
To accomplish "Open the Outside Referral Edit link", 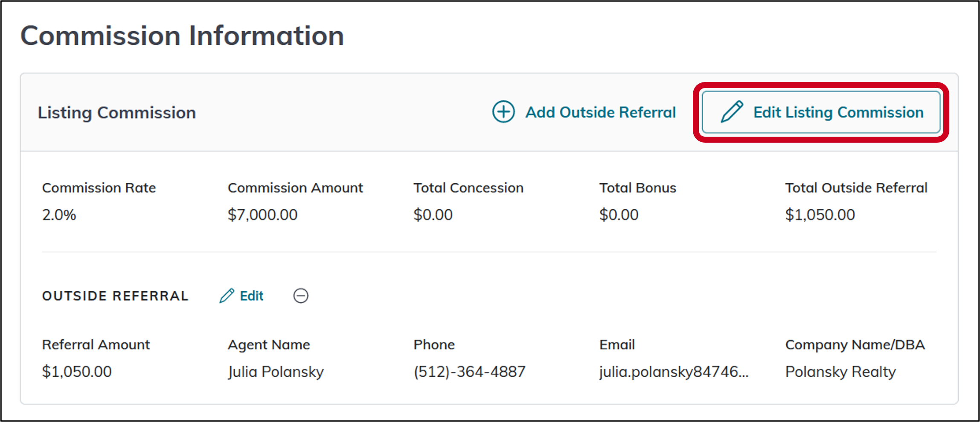I will coord(251,296).
